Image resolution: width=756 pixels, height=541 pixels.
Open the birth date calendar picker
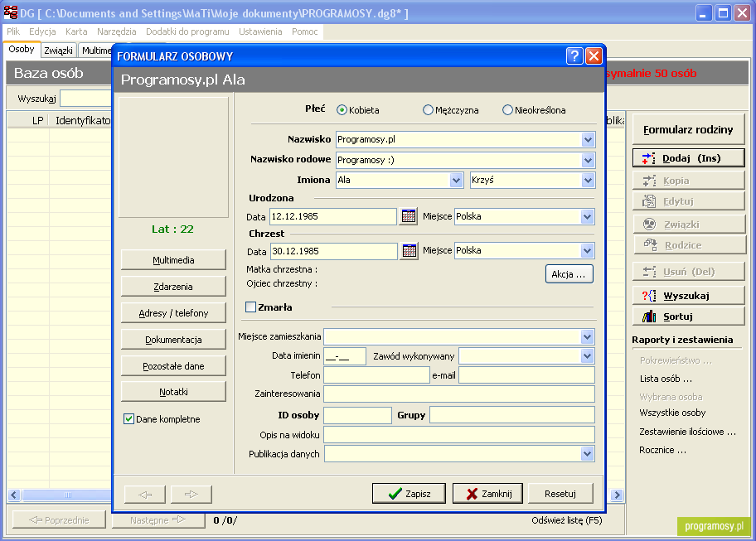click(x=409, y=216)
